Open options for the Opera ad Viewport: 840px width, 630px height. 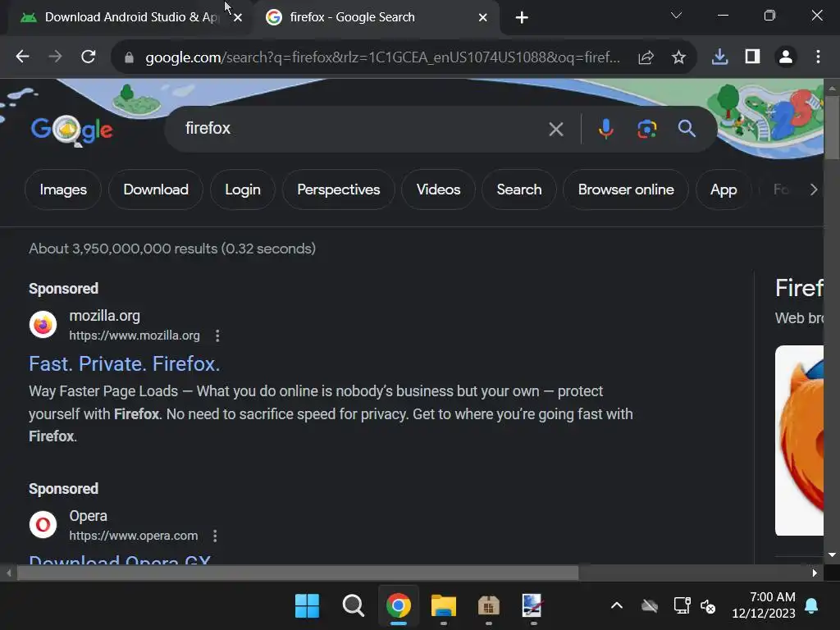point(215,536)
